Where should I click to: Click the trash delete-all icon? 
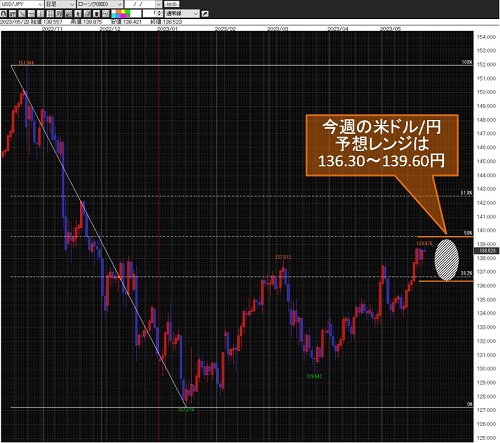96,14
